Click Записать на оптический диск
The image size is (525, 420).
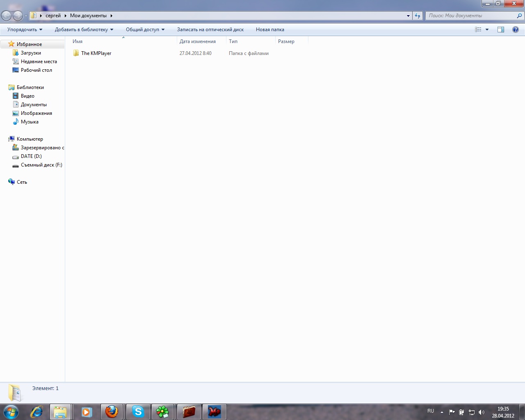[210, 30]
